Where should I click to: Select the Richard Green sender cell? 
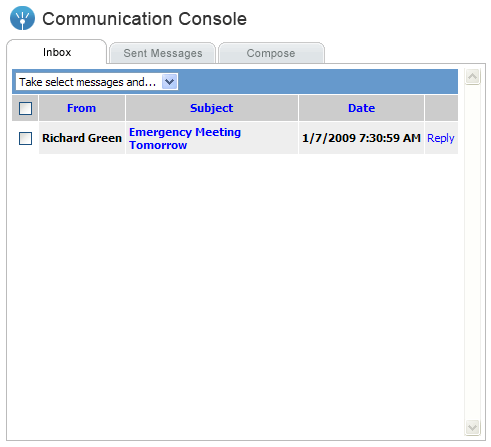(x=82, y=138)
